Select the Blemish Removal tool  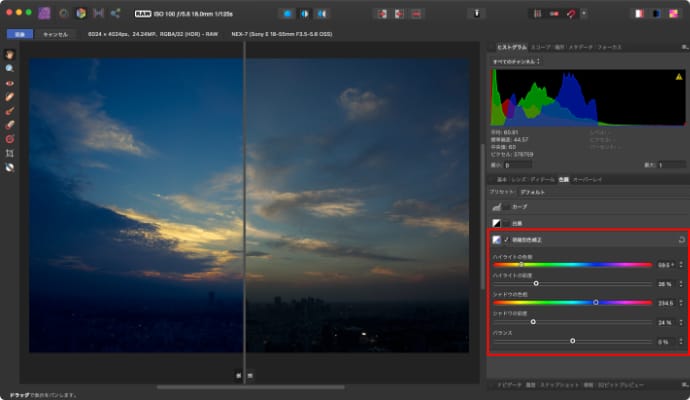click(x=10, y=96)
